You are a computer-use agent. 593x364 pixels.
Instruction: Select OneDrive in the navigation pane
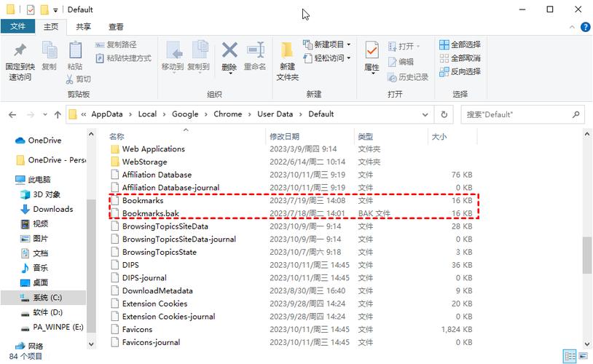[x=38, y=141]
